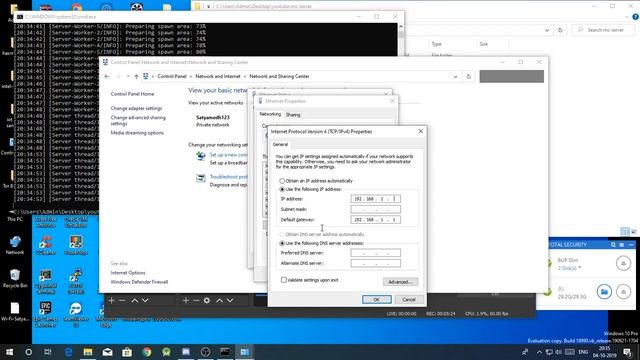This screenshot has width=640, height=360.
Task: Open the General tab in IPv4 Properties
Action: pos(280,144)
